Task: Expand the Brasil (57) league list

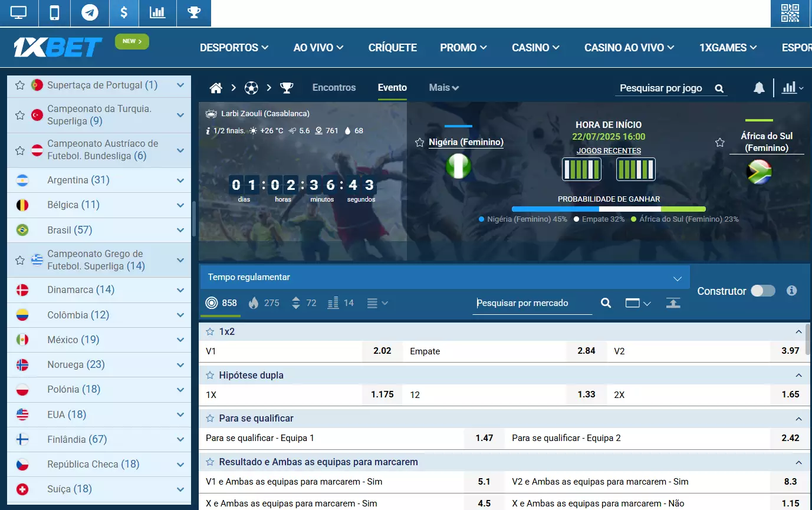Action: coord(180,230)
